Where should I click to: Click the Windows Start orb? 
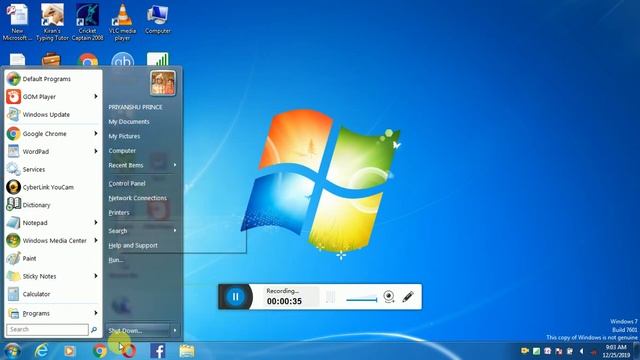(12, 351)
